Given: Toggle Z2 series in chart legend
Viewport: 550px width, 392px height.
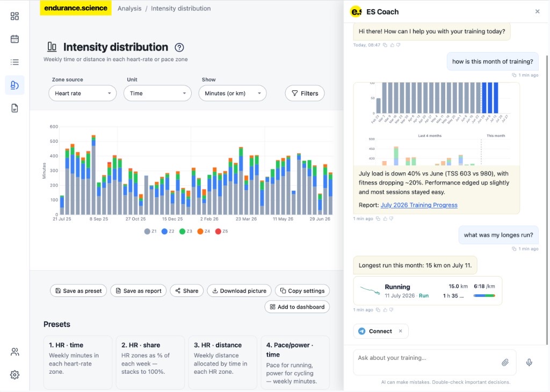Looking at the screenshot, I should point(168,231).
